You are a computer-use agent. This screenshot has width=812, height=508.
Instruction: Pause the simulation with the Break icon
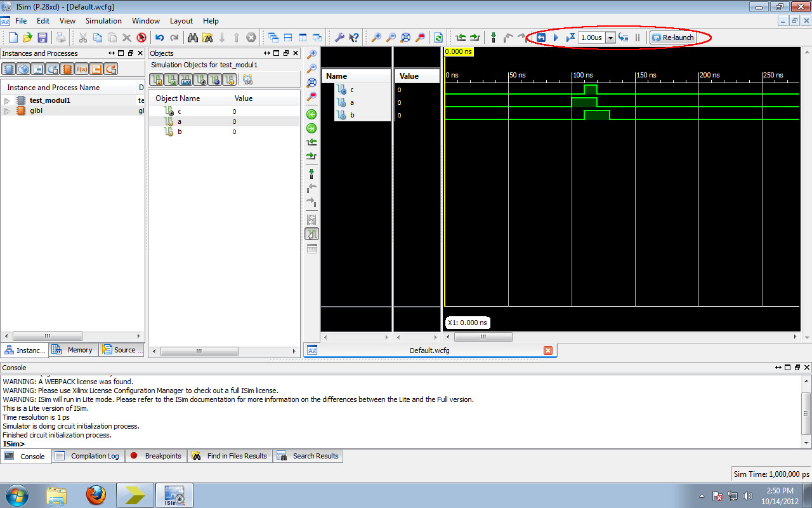pos(638,37)
